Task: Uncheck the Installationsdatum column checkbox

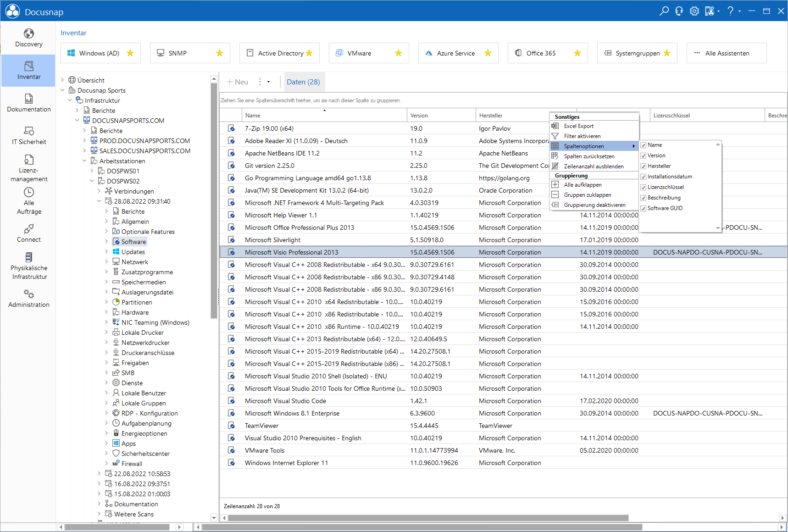Action: tap(644, 177)
